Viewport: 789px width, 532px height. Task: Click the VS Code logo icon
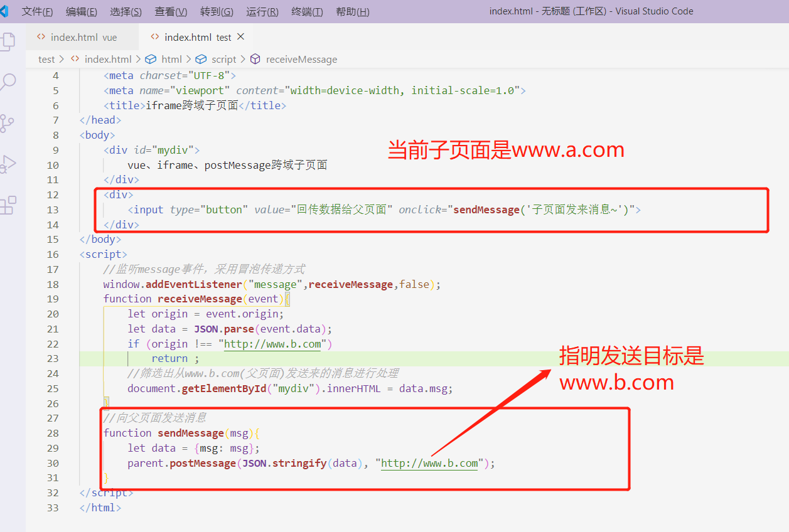pos(4,11)
